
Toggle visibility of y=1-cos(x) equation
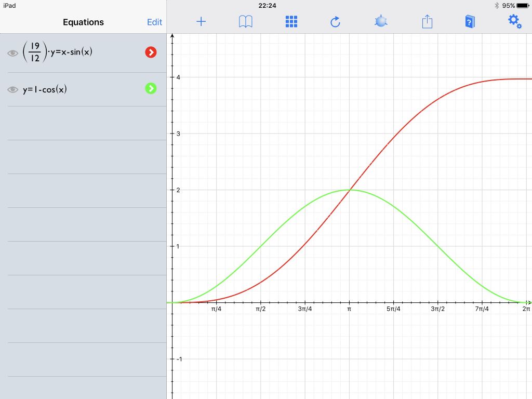coord(13,89)
